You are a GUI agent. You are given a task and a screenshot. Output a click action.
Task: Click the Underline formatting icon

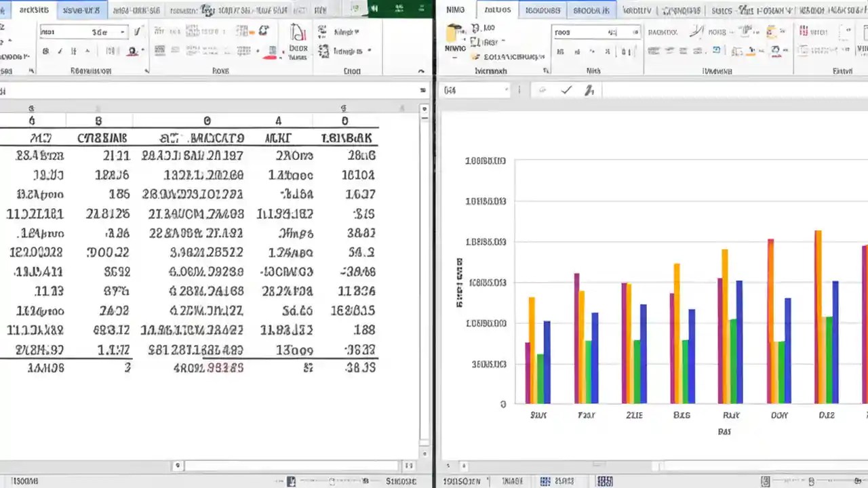click(75, 52)
